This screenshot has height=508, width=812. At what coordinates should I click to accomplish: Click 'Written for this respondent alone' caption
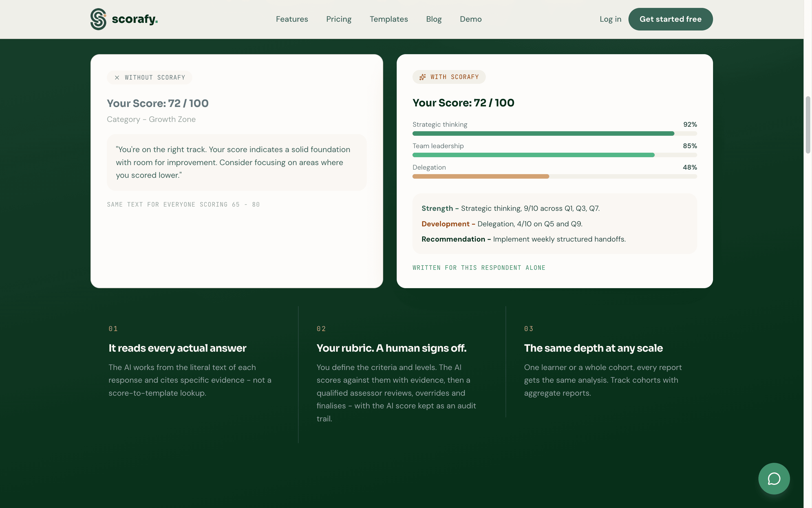pos(478,268)
